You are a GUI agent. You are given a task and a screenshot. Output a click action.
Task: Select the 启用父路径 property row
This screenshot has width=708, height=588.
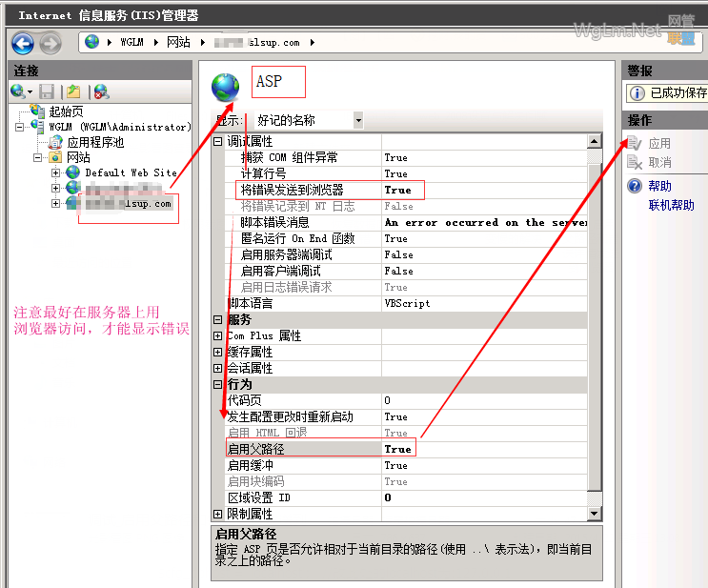[x=406, y=450]
